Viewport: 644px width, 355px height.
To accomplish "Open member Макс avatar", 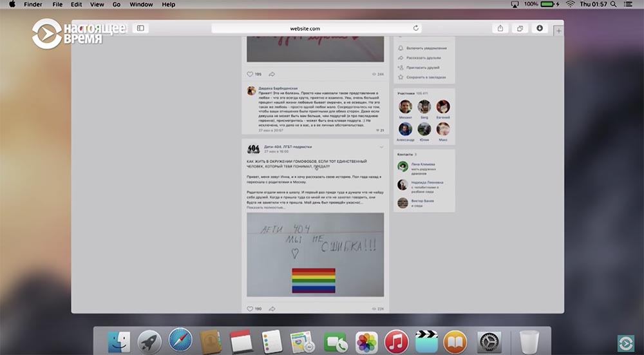I will pyautogui.click(x=443, y=129).
